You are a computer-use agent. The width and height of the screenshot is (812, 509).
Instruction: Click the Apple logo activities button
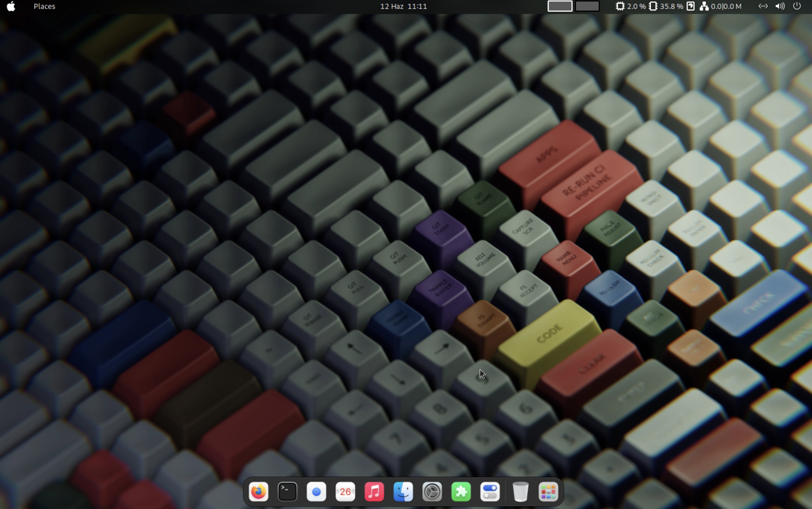tap(11, 6)
